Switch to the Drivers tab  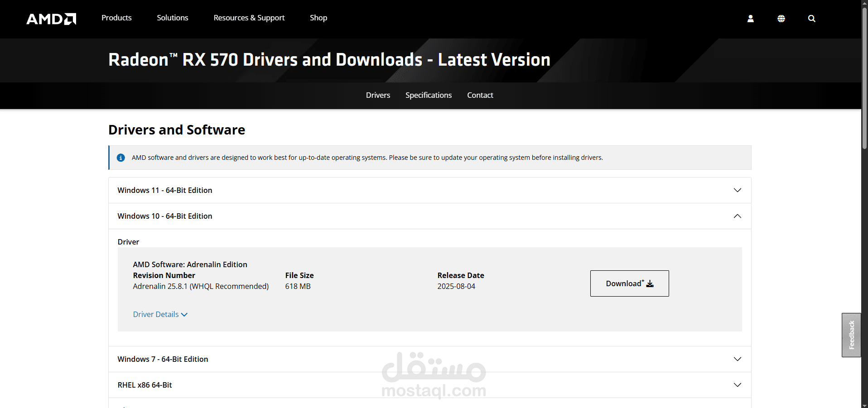click(378, 95)
